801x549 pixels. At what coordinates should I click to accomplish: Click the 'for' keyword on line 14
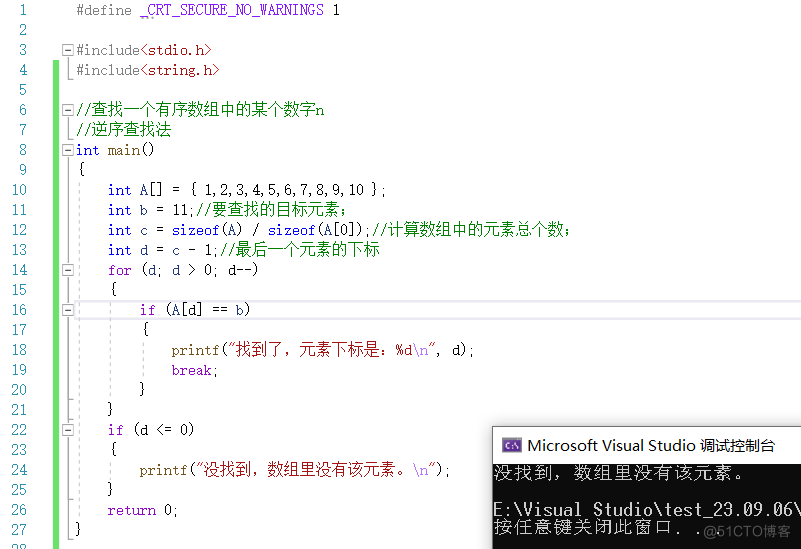120,270
